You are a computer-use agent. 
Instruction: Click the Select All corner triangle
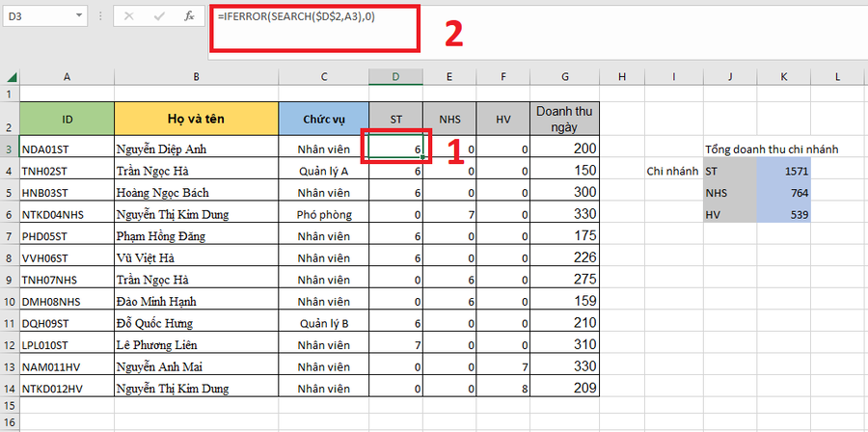click(11, 77)
